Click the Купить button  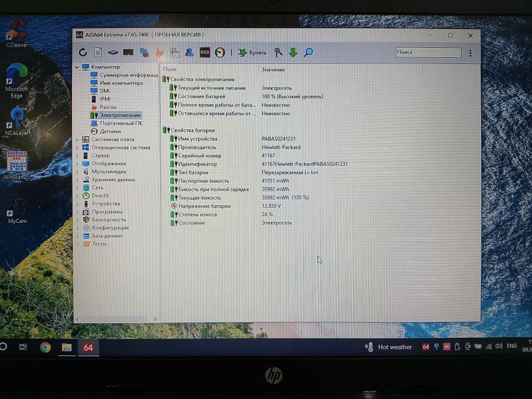coord(252,52)
